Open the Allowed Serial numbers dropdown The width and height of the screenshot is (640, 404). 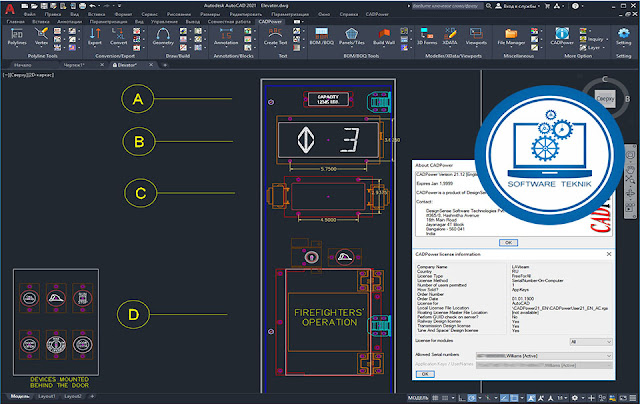(544, 356)
